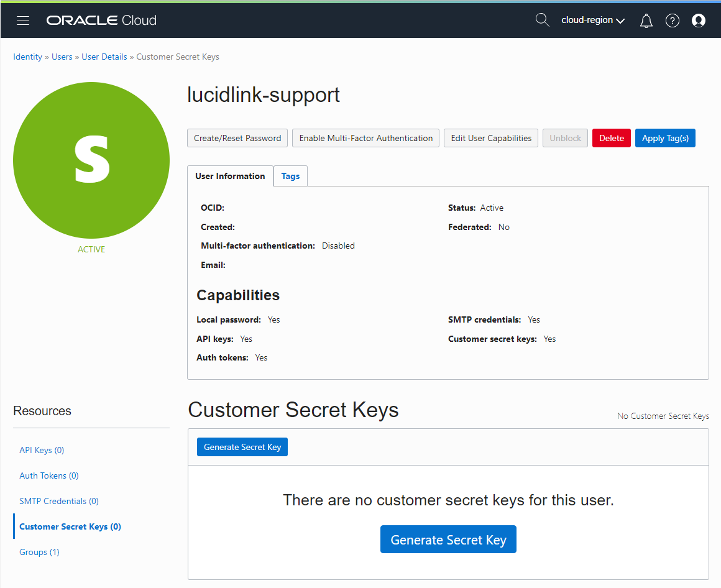Viewport: 721px width, 588px height.
Task: Select Customer Secret Keys (0) resource
Action: (x=70, y=527)
